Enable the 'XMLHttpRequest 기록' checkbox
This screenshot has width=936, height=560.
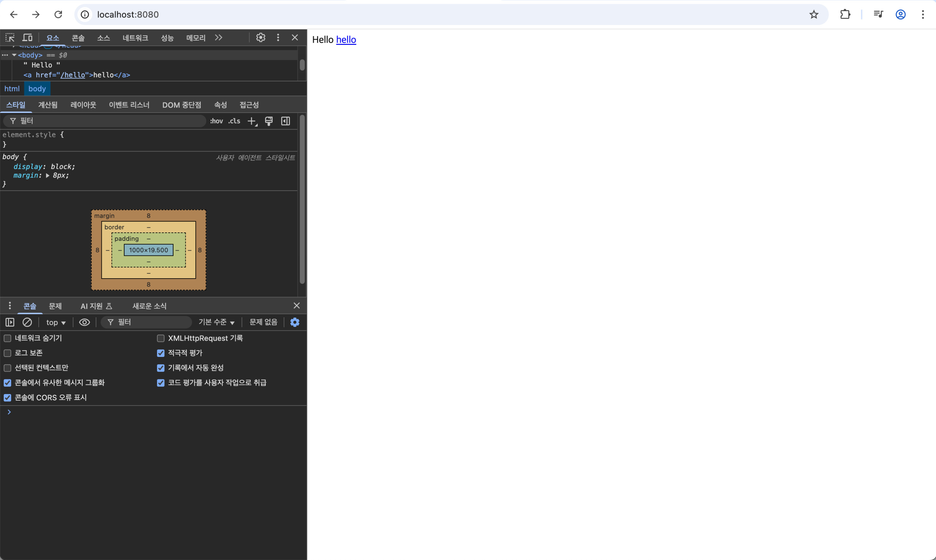(x=161, y=338)
